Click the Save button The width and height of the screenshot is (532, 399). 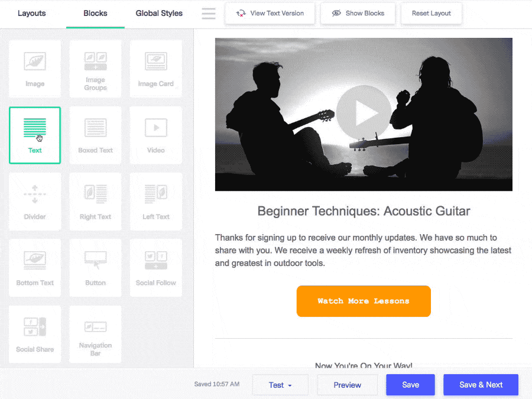(411, 385)
